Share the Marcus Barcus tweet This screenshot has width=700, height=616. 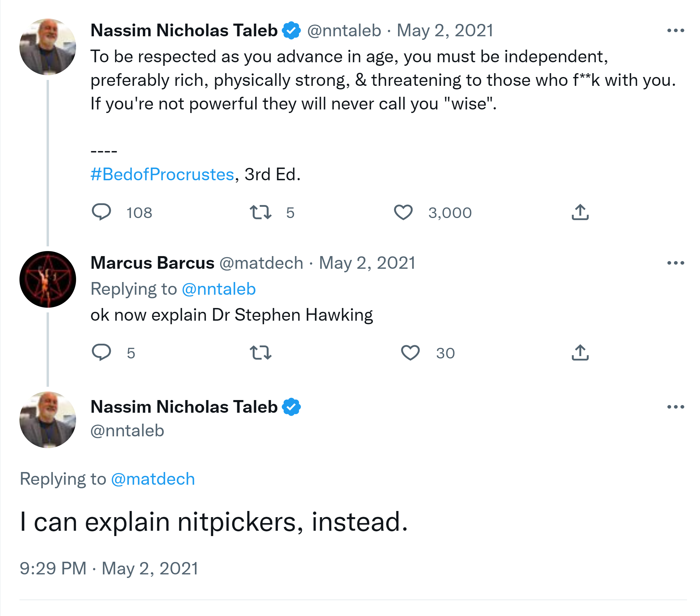point(580,353)
